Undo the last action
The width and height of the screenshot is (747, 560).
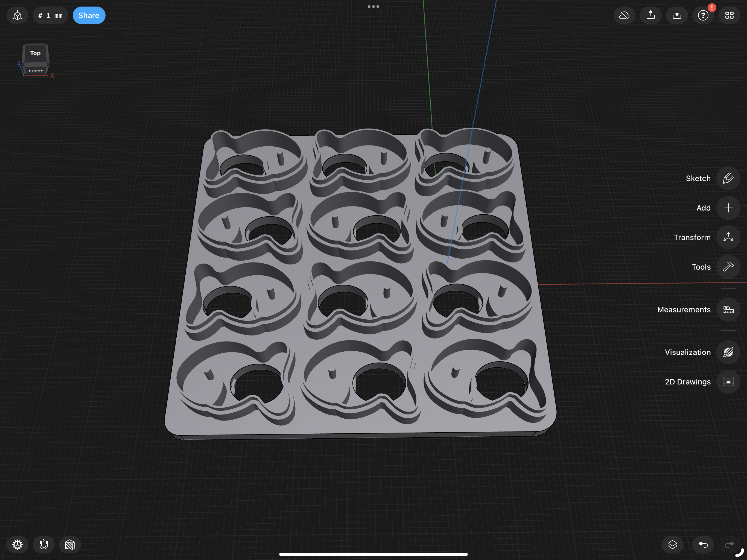(x=703, y=544)
